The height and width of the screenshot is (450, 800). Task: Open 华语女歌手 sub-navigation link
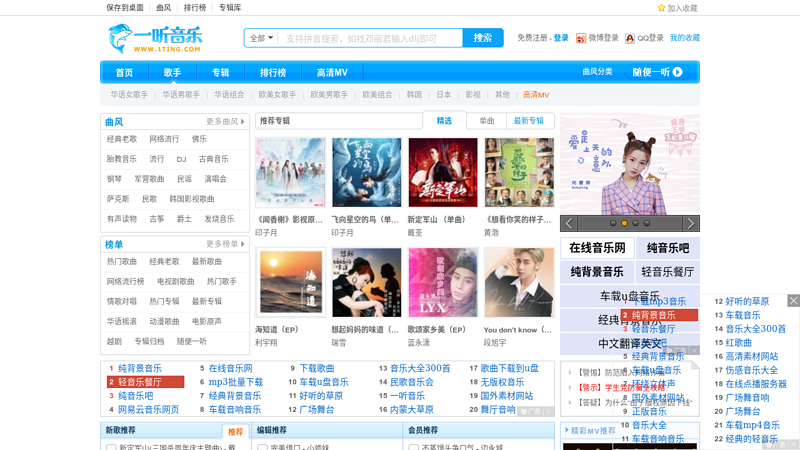coord(129,94)
